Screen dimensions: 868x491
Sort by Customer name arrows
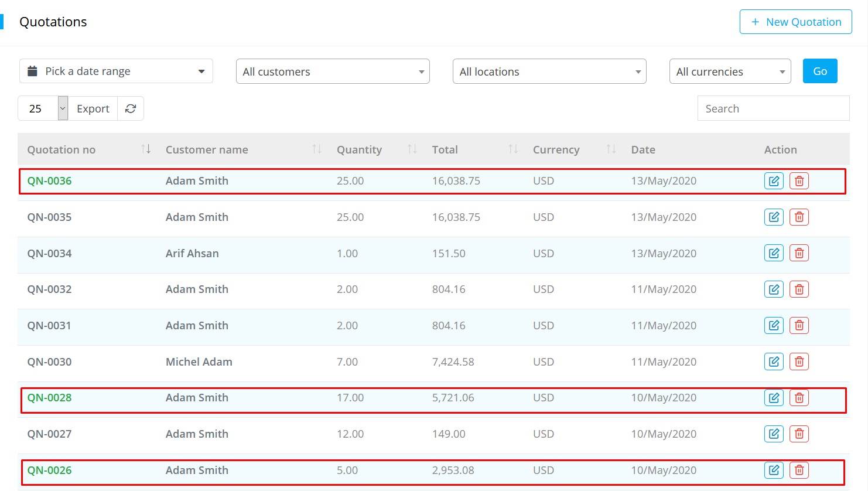[317, 149]
